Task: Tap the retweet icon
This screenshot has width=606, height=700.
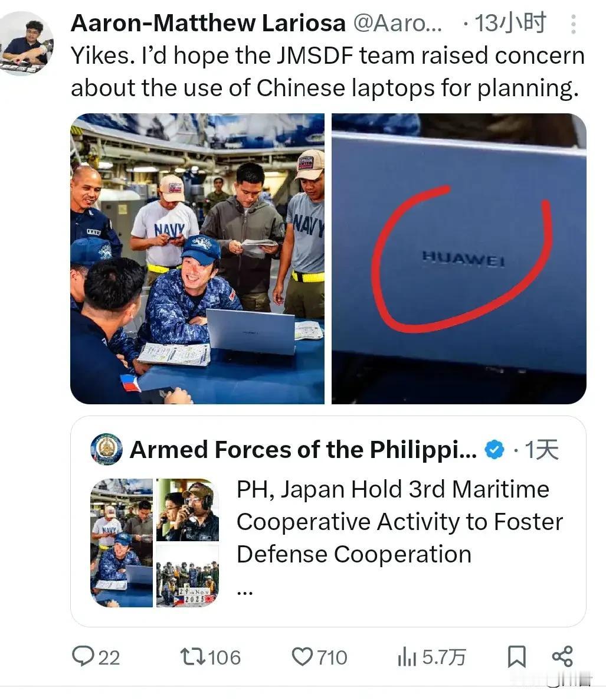Action: coord(192,657)
